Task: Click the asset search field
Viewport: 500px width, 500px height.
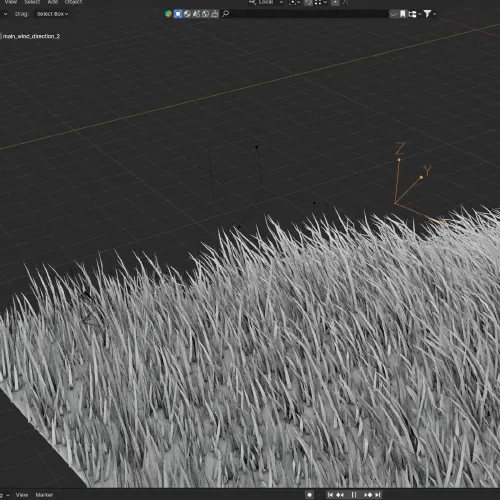Action: coord(305,14)
